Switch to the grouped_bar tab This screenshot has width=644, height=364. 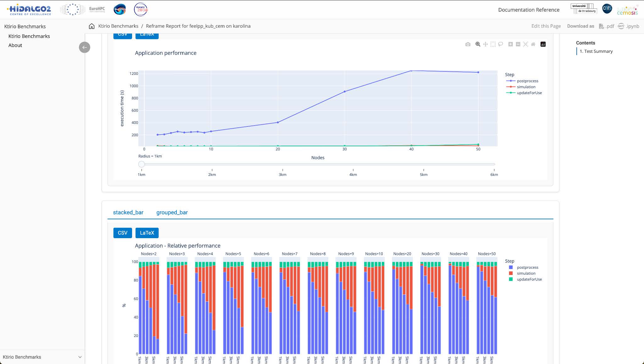pyautogui.click(x=172, y=212)
